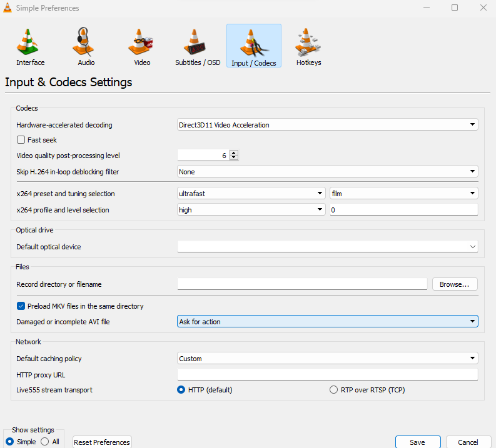Click the HTTP proxy URL field
Screen dimensions: 496x448
327,374
